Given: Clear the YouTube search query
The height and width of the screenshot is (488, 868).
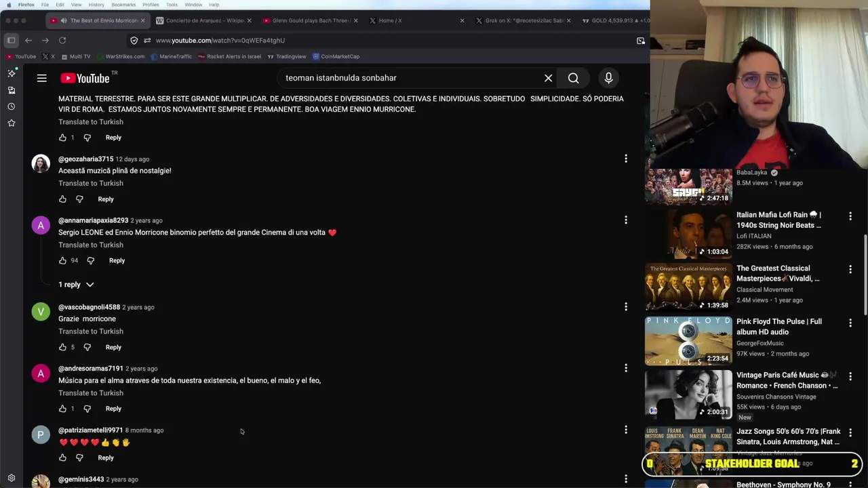Looking at the screenshot, I should (548, 78).
